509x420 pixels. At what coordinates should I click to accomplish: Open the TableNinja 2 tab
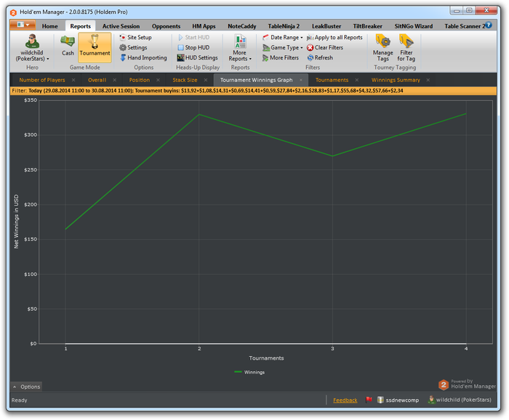[x=284, y=26]
